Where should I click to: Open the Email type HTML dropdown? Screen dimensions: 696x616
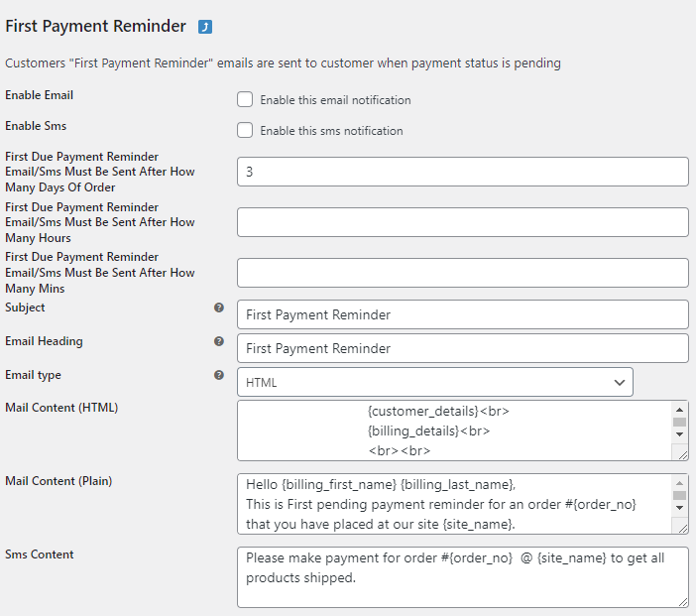tap(435, 382)
